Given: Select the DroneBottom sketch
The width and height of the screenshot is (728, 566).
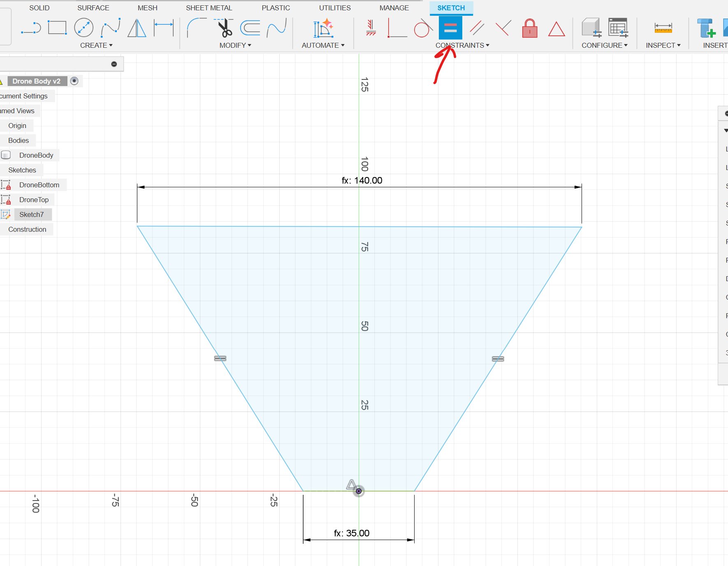Looking at the screenshot, I should tap(39, 185).
